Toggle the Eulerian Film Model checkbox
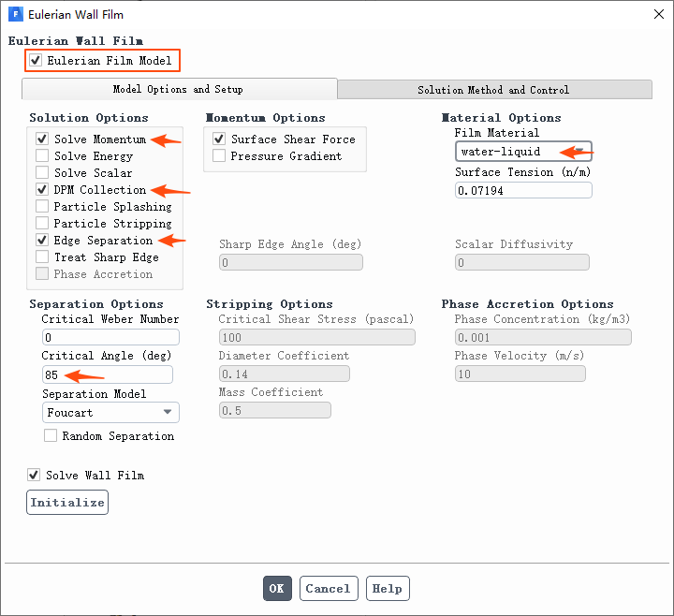The height and width of the screenshot is (616, 674). [x=36, y=61]
